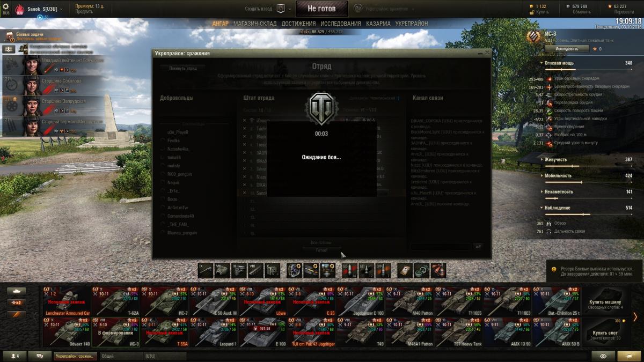The height and width of the screenshot is (362, 644).
Task: Open the МАГАЗИН-СКЛАД tab
Action: 255,24
